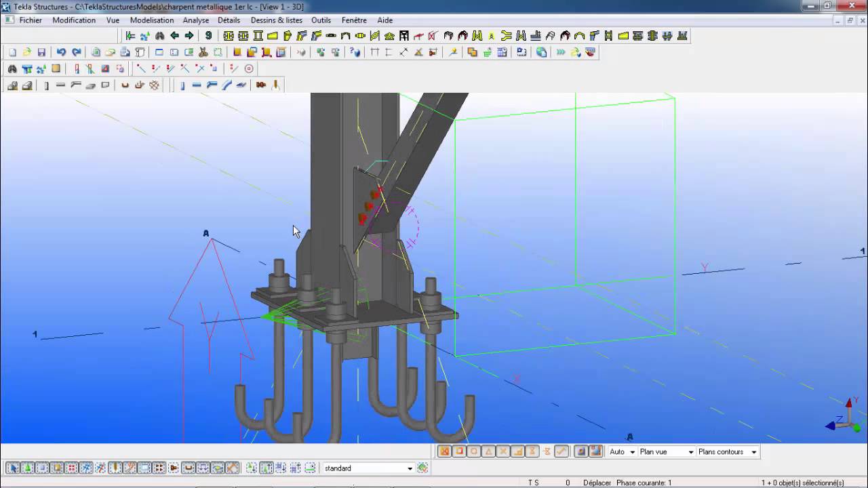Click status text 'Déplacer'
The image size is (868, 488).
pyautogui.click(x=597, y=483)
